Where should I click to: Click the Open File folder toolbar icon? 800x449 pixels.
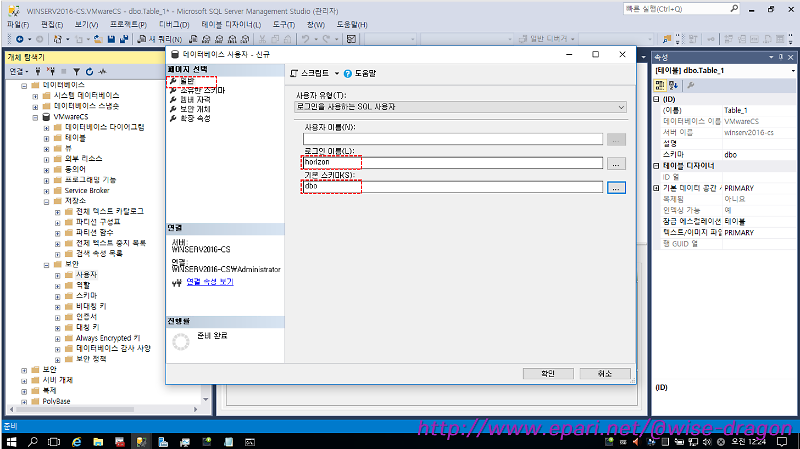(x=98, y=39)
